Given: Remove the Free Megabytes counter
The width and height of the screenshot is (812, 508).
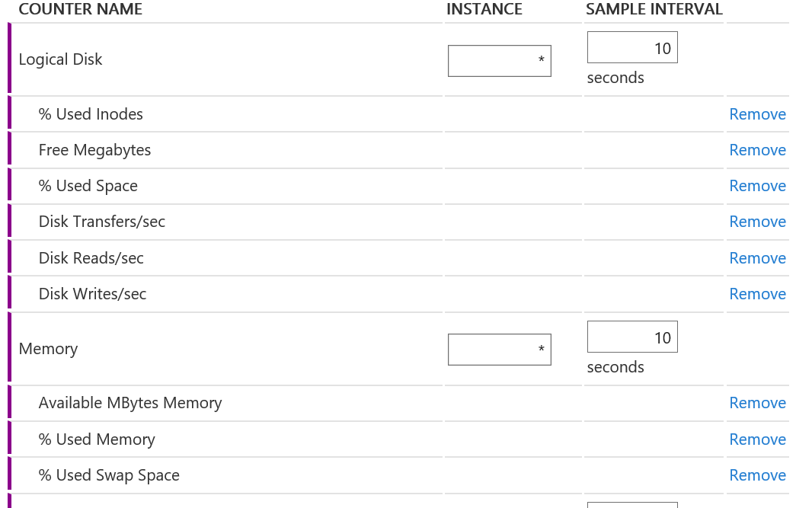Looking at the screenshot, I should click(757, 149).
